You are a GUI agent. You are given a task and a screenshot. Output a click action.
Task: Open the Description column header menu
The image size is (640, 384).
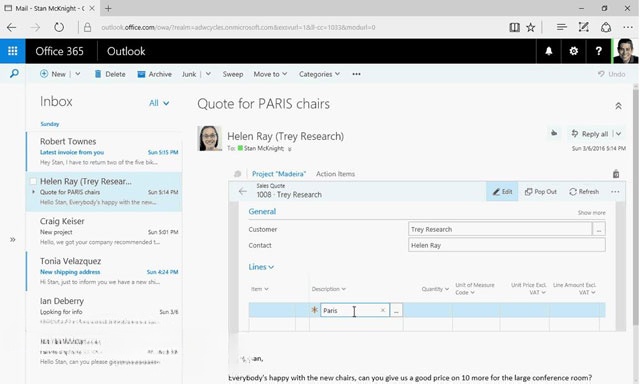(x=329, y=289)
